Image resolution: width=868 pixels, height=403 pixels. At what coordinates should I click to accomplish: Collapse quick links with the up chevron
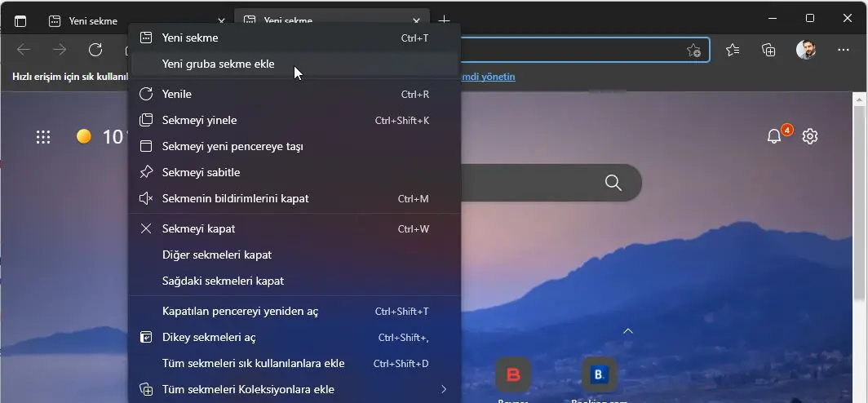[x=628, y=331]
